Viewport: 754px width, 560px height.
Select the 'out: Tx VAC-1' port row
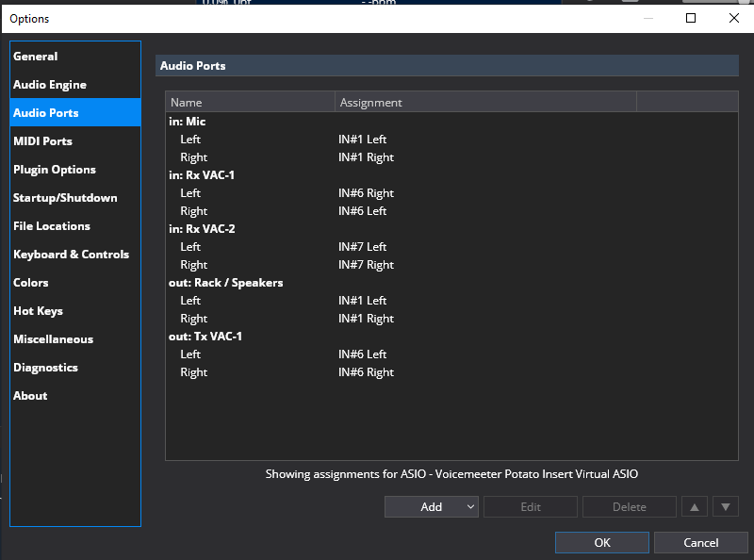[451, 337]
